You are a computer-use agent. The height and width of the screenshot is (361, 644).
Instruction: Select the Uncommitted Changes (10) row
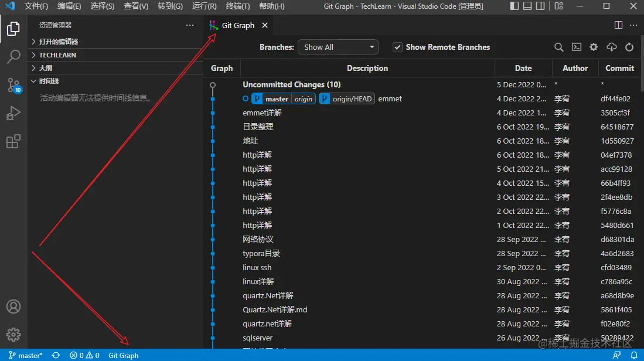point(423,84)
